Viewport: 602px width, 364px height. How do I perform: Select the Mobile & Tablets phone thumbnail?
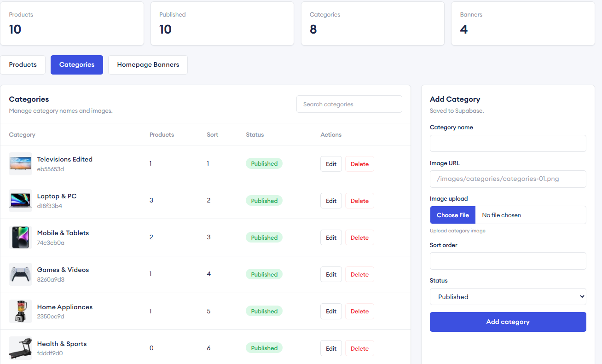pos(20,237)
